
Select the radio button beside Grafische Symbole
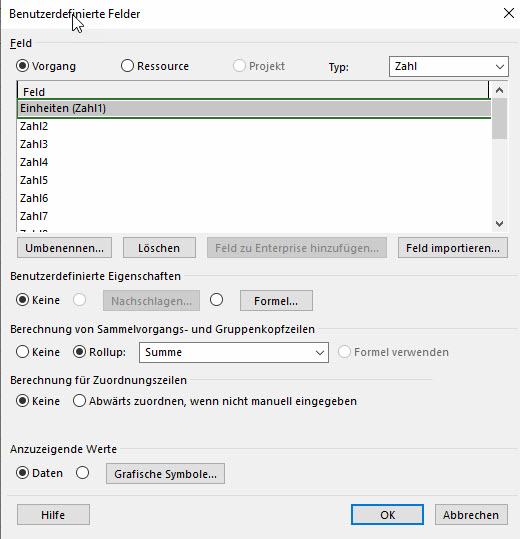click(82, 473)
